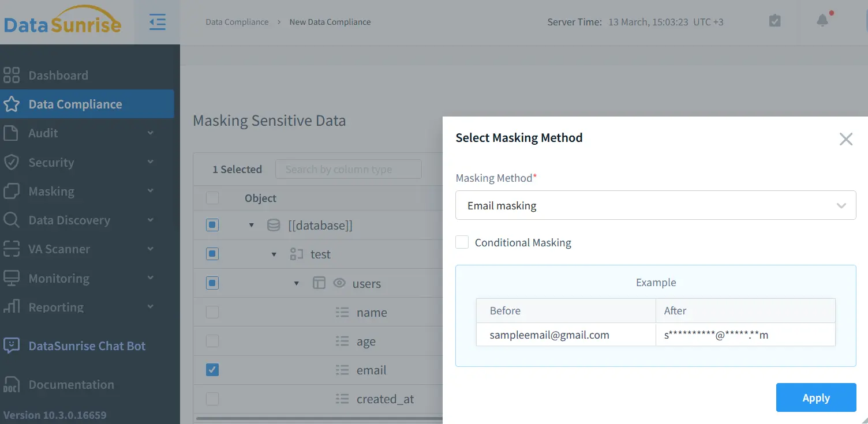
Task: Click the DataSunrise logo
Action: pos(62,22)
